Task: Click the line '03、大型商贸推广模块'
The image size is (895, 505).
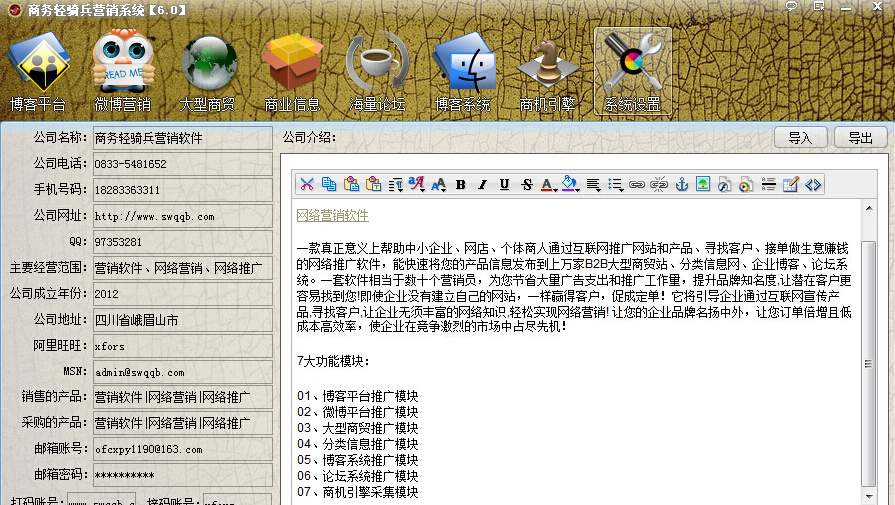Action: [357, 427]
